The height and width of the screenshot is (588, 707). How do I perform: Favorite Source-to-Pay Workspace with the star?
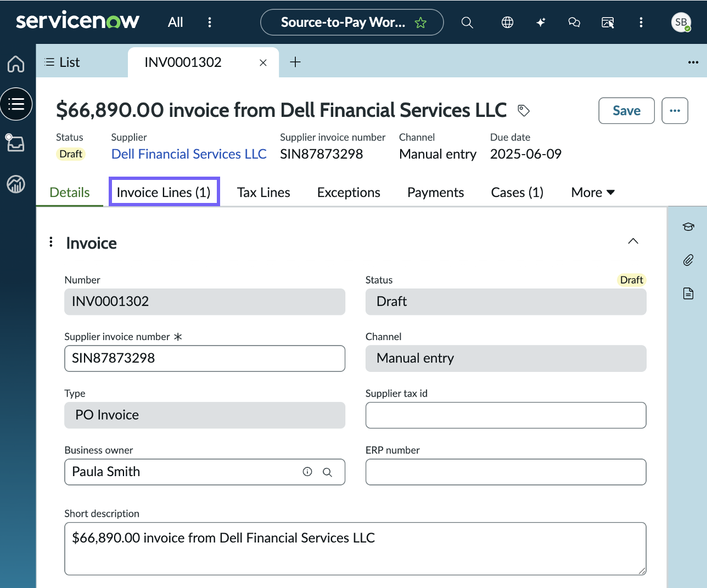pos(420,22)
